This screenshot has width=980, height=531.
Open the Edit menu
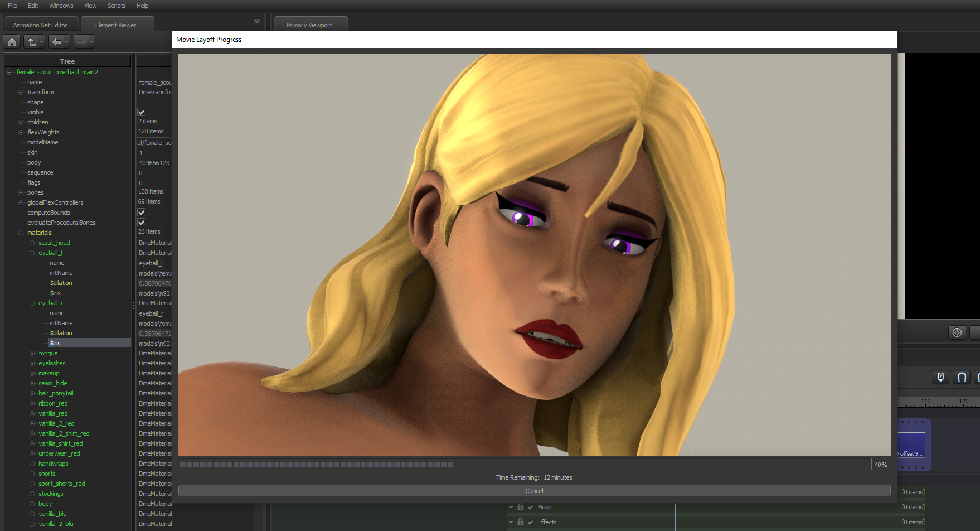(33, 6)
